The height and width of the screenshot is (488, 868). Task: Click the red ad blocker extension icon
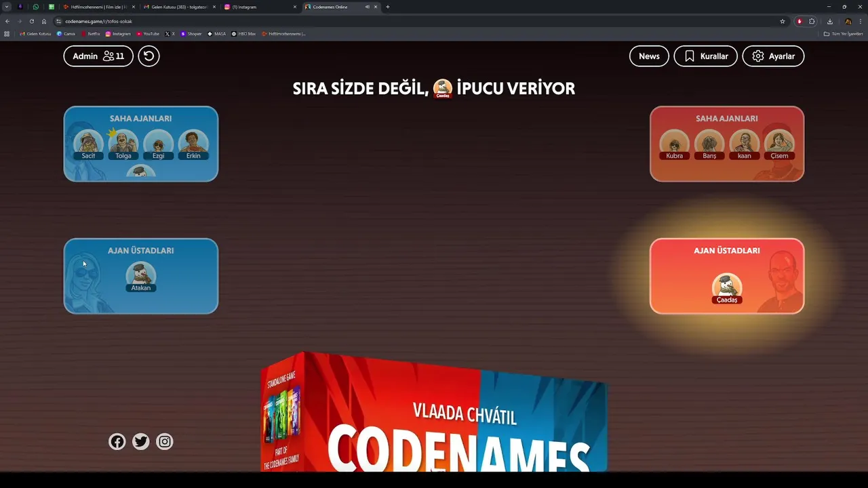pyautogui.click(x=800, y=21)
